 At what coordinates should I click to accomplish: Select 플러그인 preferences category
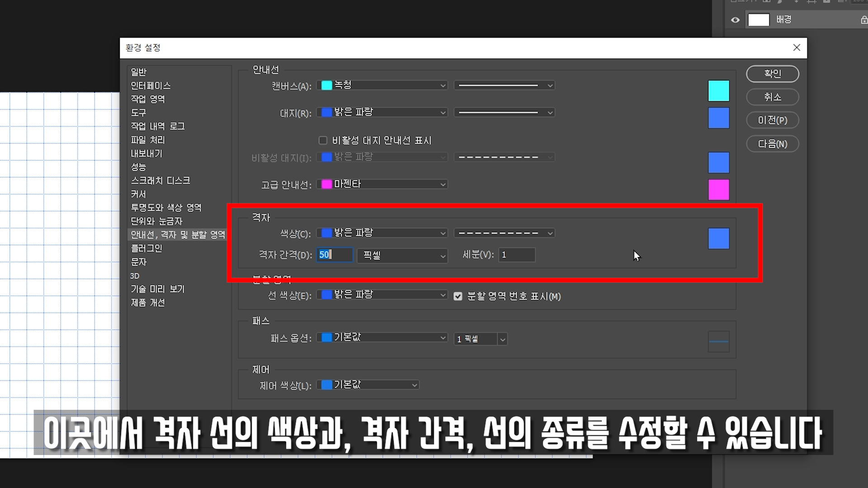pos(146,248)
